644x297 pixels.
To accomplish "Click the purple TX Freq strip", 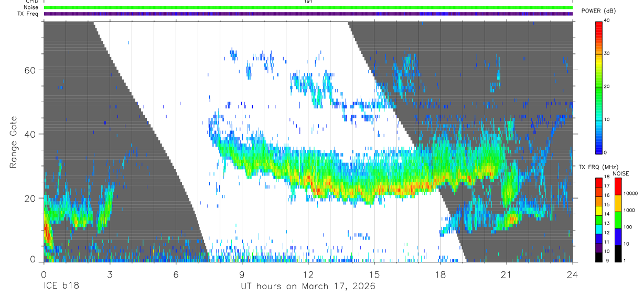I will 308,14.
